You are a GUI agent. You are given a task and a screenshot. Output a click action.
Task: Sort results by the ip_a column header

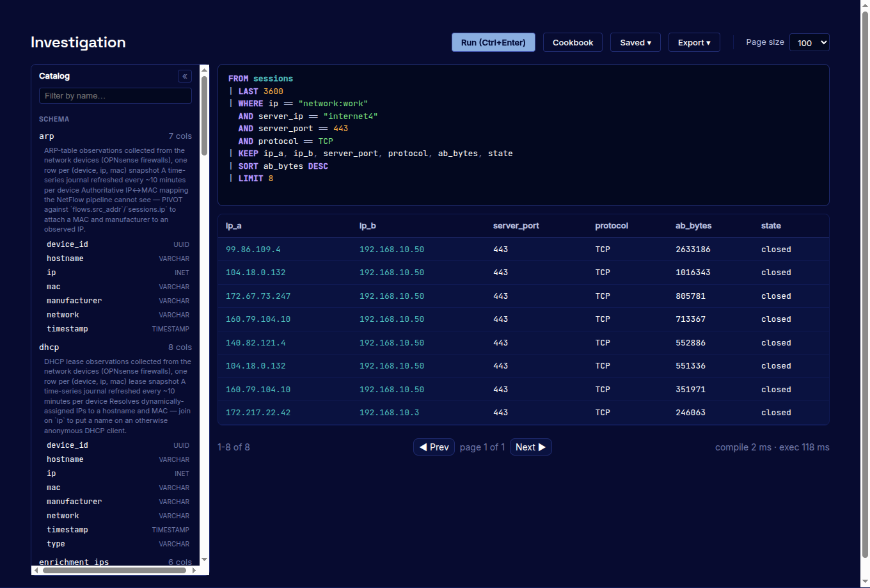coord(233,226)
